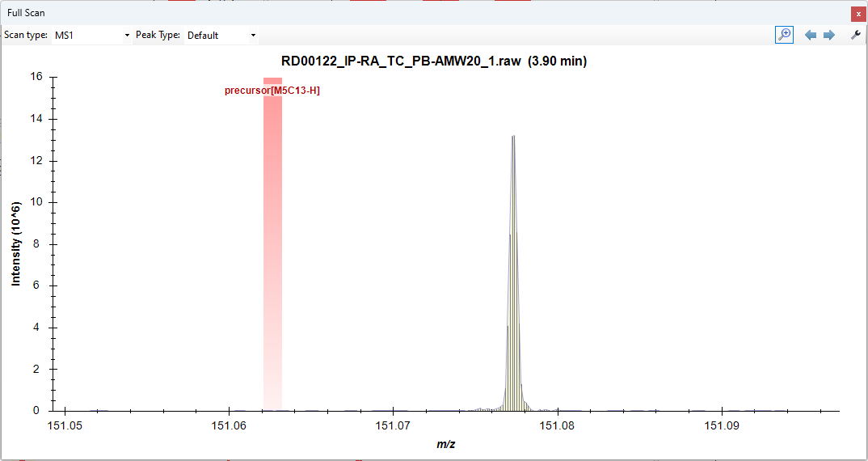Close the Full Scan panel
The height and width of the screenshot is (461, 868).
pos(857,14)
